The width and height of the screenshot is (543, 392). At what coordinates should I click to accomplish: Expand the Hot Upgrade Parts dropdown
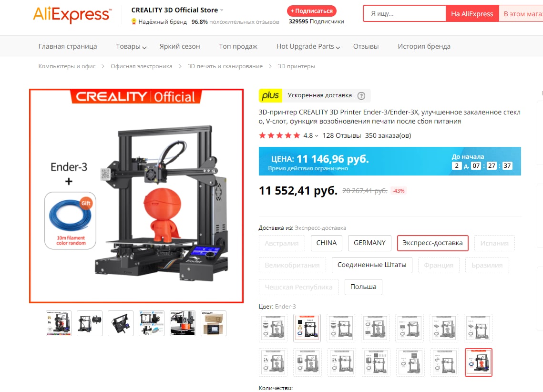pyautogui.click(x=308, y=46)
